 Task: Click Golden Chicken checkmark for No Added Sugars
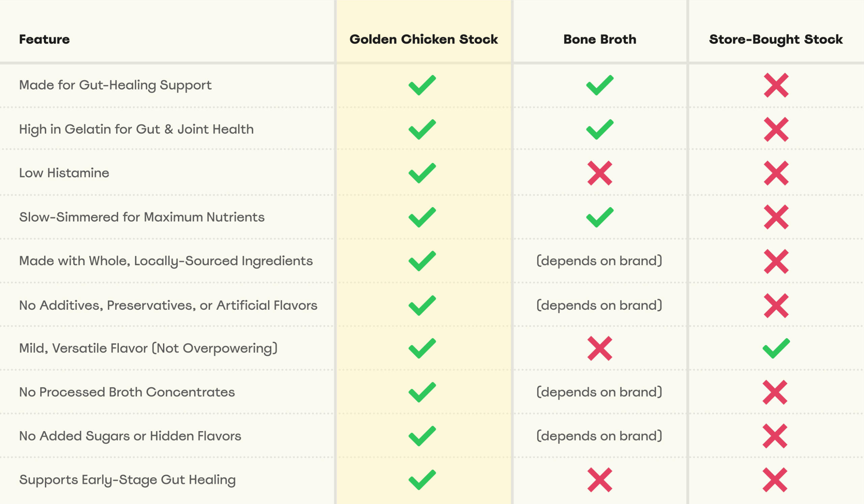click(422, 436)
